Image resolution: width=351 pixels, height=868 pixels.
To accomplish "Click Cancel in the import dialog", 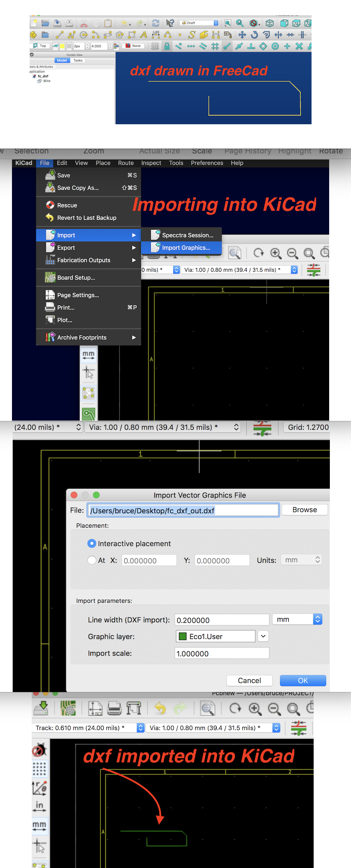I will click(x=250, y=680).
